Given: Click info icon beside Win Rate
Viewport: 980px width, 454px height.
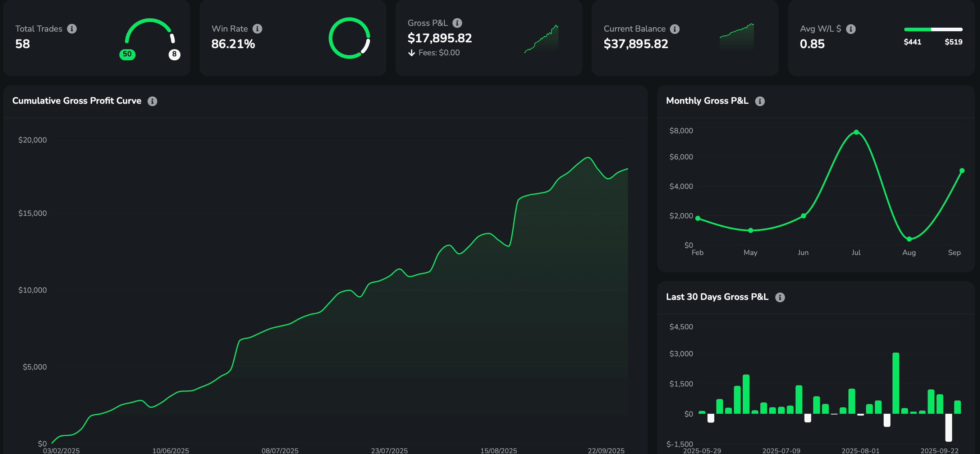Looking at the screenshot, I should pyautogui.click(x=257, y=29).
